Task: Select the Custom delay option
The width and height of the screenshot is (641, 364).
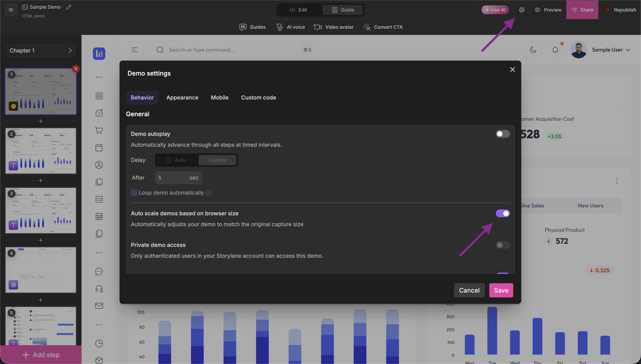Action: pos(217,160)
